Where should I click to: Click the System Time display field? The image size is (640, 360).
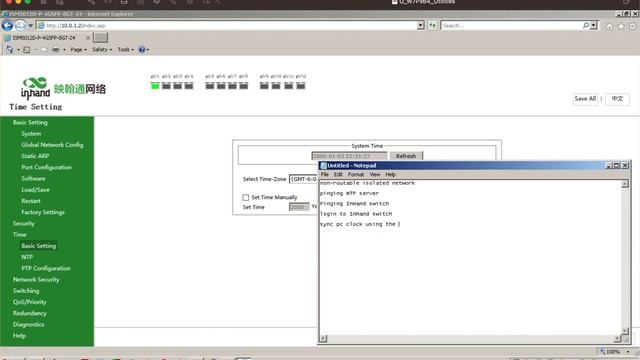pyautogui.click(x=349, y=156)
